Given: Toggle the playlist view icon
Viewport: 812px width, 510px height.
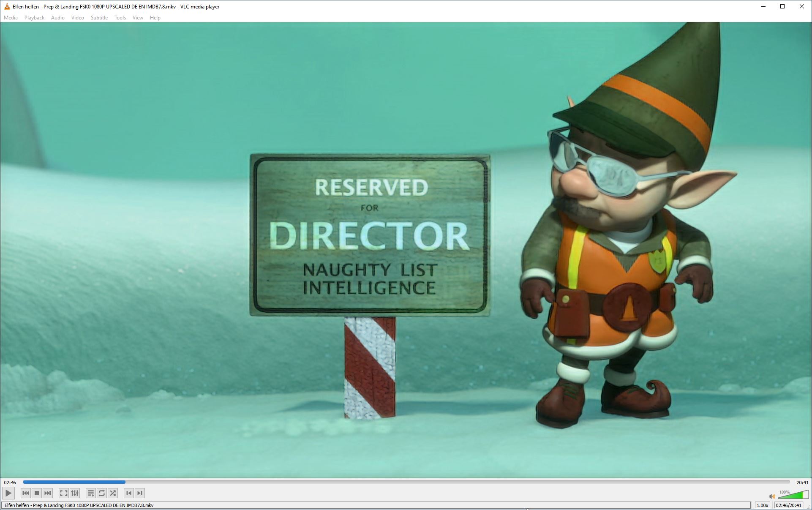Looking at the screenshot, I should tap(90, 493).
